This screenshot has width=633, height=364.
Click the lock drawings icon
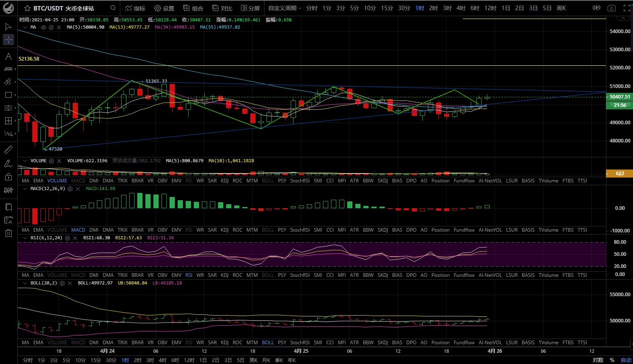tap(8, 177)
